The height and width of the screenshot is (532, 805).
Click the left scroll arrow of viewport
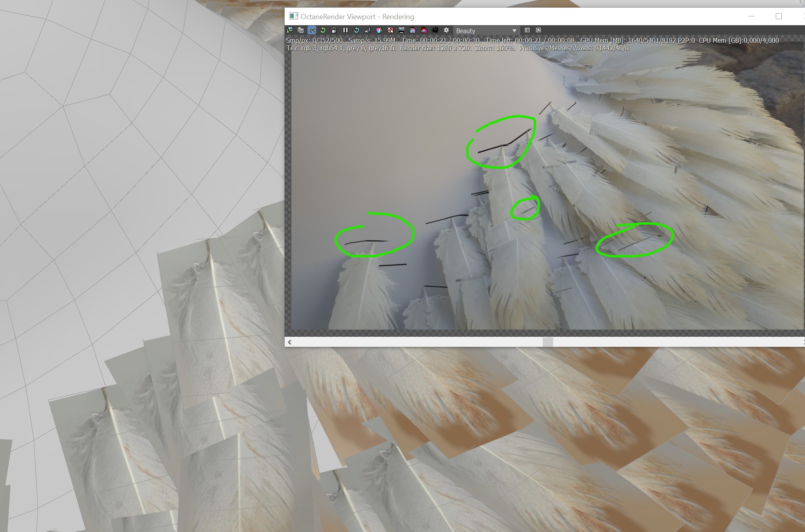pos(290,342)
